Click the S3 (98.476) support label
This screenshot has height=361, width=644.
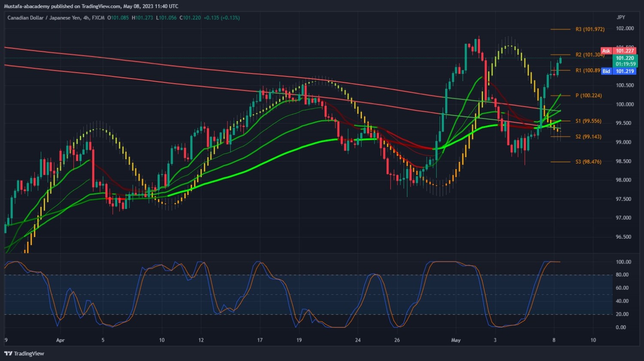click(588, 162)
